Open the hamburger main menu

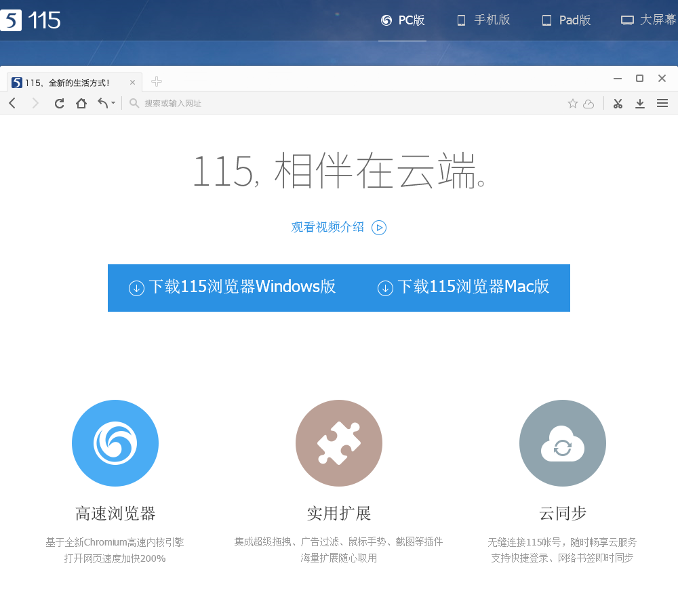point(662,103)
